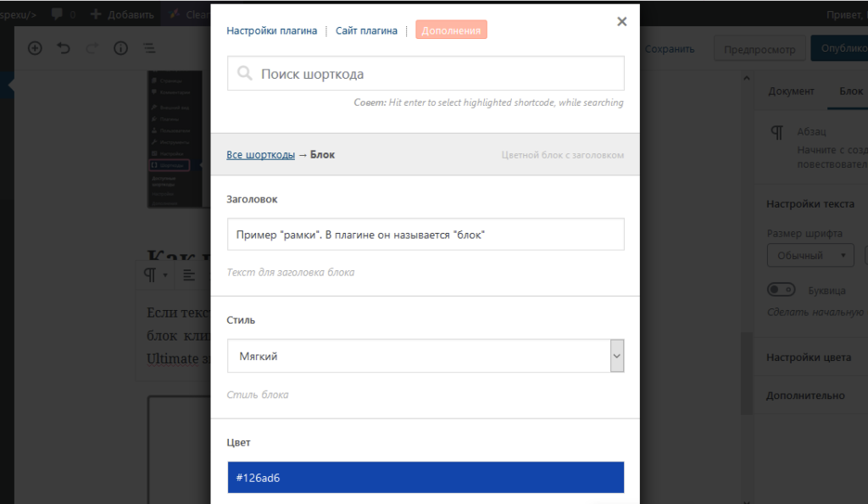Open content structure info icon
Screen dimensions: 868x504
pyautogui.click(x=120, y=48)
